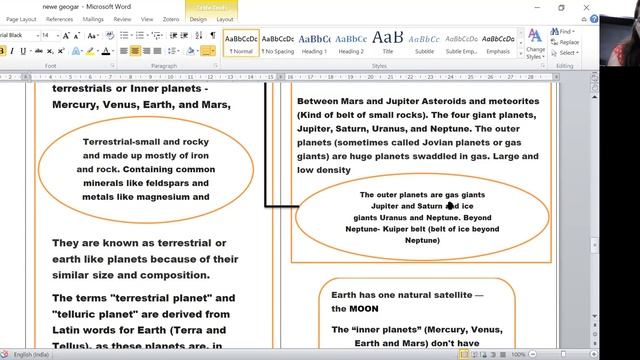Open the Font dialog launcher

[x=112, y=66]
